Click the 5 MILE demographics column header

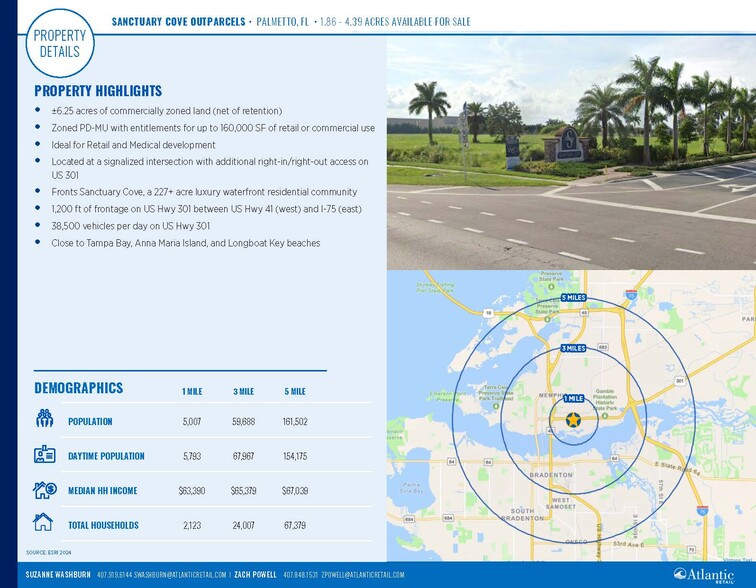click(x=295, y=391)
